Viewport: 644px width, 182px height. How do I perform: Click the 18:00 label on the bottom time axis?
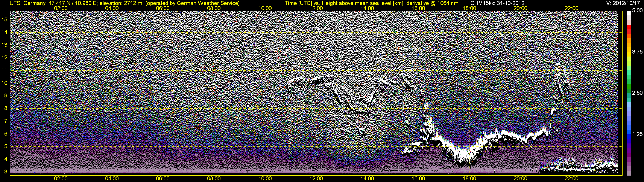469,179
